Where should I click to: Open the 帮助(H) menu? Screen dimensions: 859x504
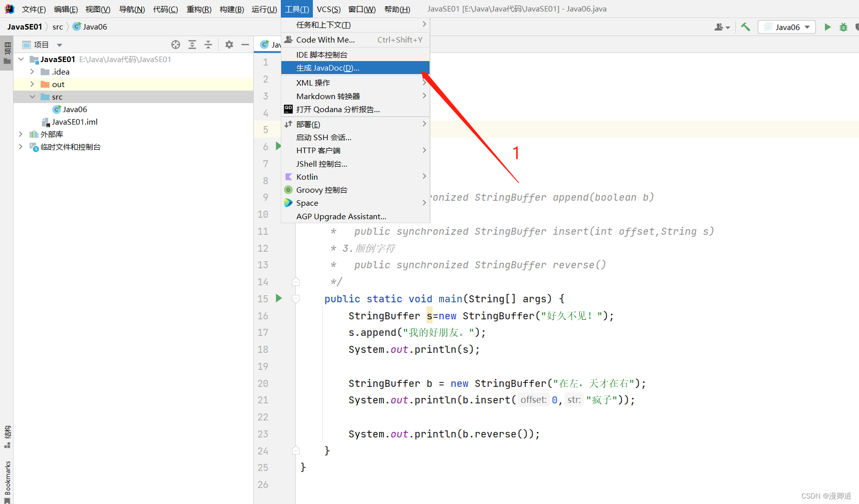point(397,9)
